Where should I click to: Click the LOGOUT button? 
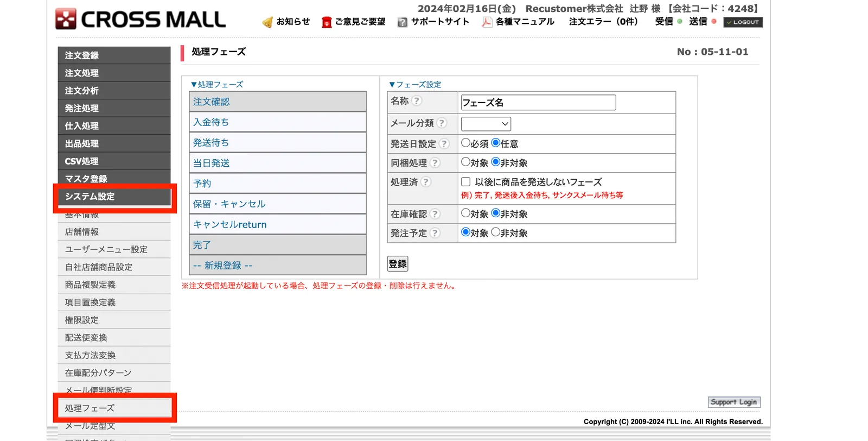point(743,22)
